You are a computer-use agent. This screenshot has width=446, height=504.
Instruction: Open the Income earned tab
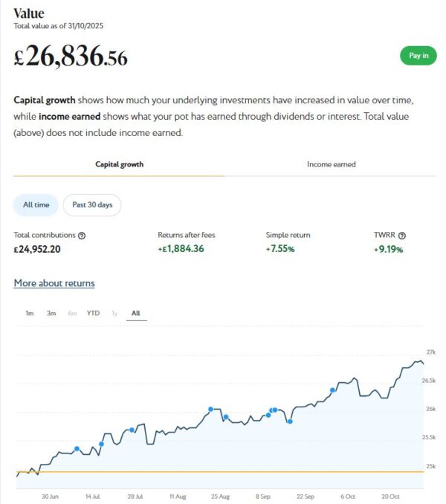(331, 164)
